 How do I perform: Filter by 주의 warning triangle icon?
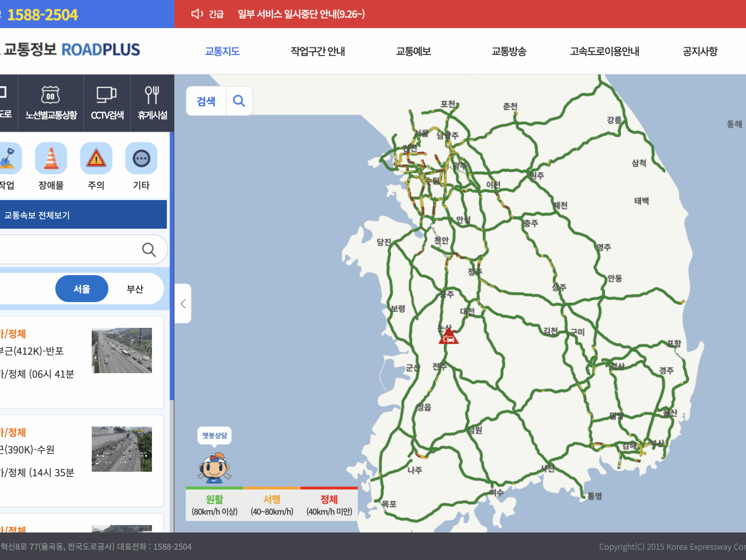[x=96, y=159]
